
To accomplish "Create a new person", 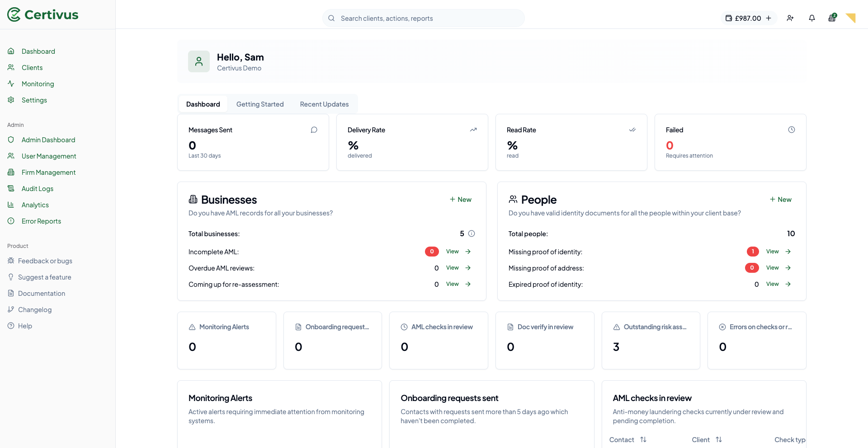I will (x=781, y=200).
